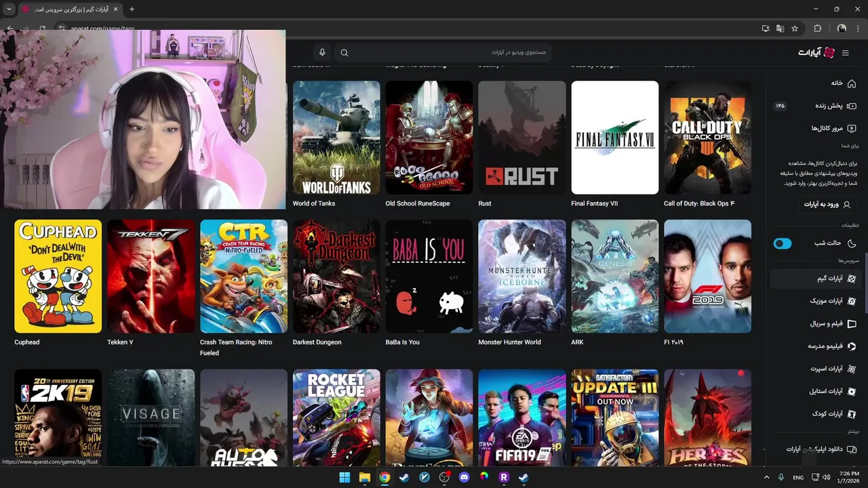This screenshot has height=488, width=868.
Task: Open آپارات موزیک service
Action: [816, 301]
